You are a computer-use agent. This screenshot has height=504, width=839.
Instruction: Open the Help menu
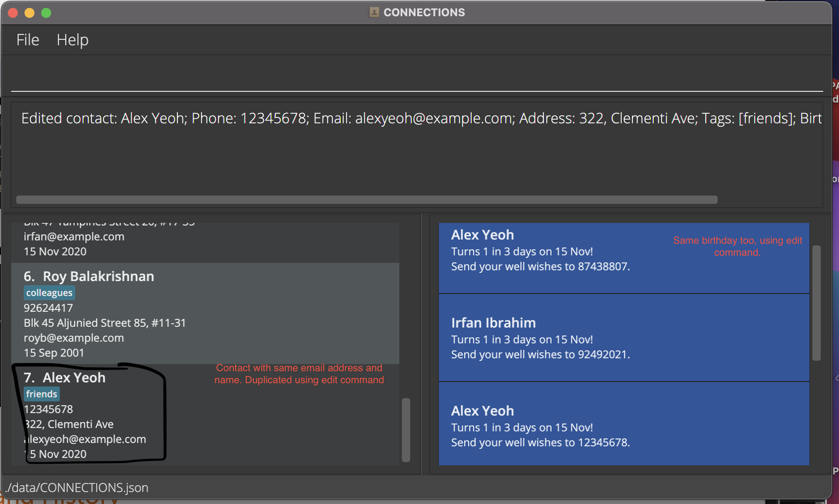click(72, 40)
